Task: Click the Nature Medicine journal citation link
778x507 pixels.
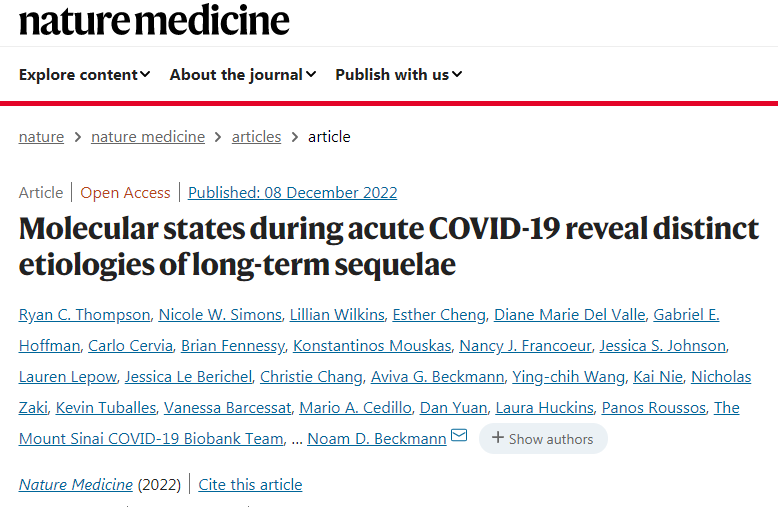Action: coord(76,485)
